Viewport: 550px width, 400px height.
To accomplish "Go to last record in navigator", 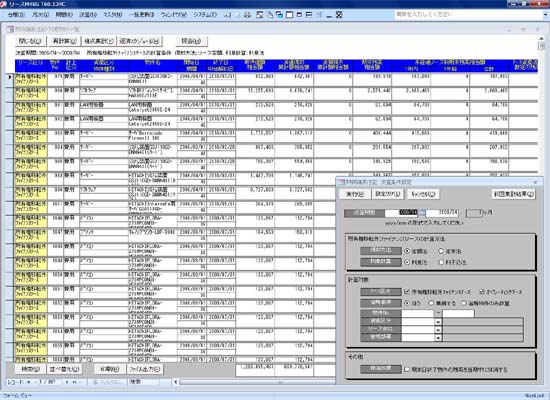I will [74, 382].
